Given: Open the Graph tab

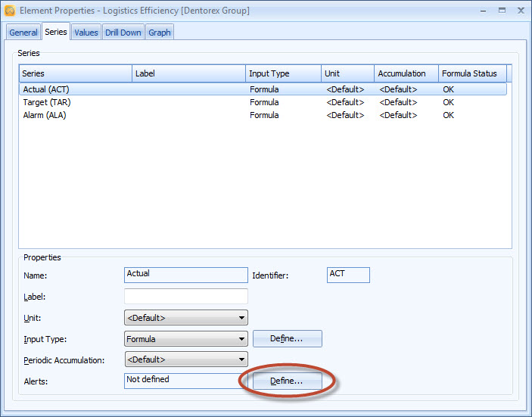Looking at the screenshot, I should [159, 33].
